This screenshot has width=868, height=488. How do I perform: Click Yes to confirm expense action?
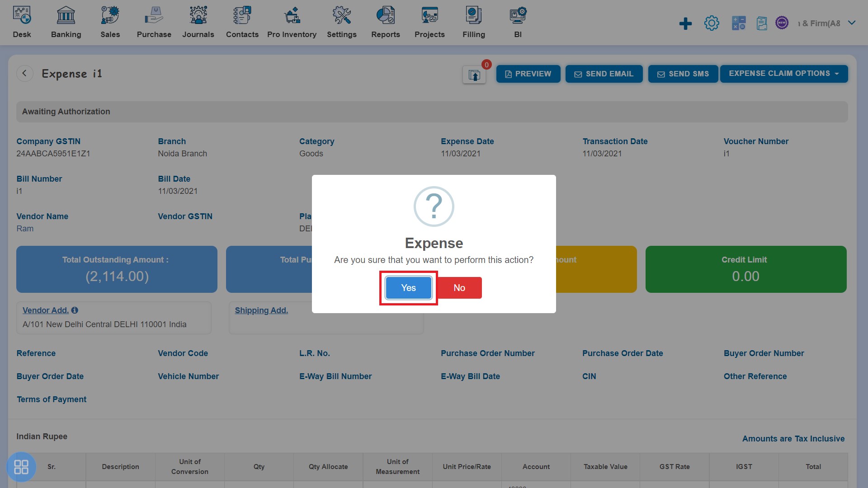pyautogui.click(x=408, y=288)
